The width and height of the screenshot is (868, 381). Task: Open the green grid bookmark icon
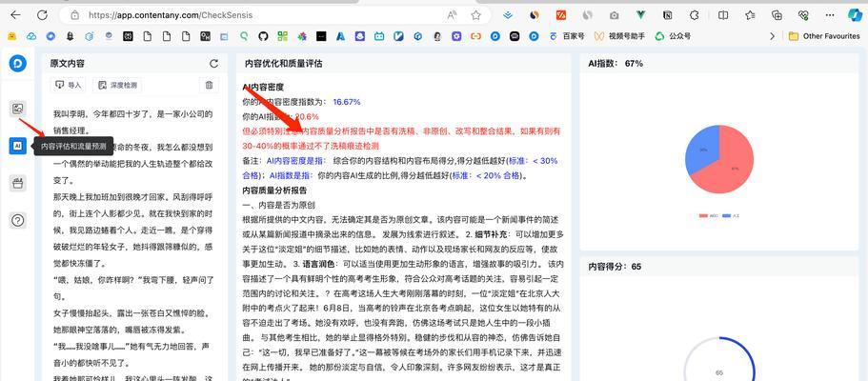pyautogui.click(x=282, y=36)
